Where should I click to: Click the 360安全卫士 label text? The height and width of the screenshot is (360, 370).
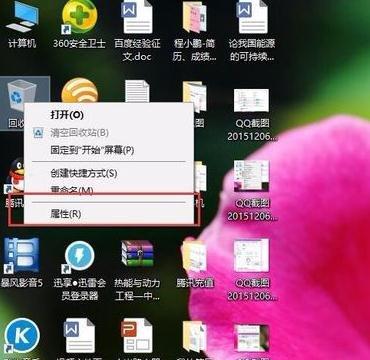[79, 43]
